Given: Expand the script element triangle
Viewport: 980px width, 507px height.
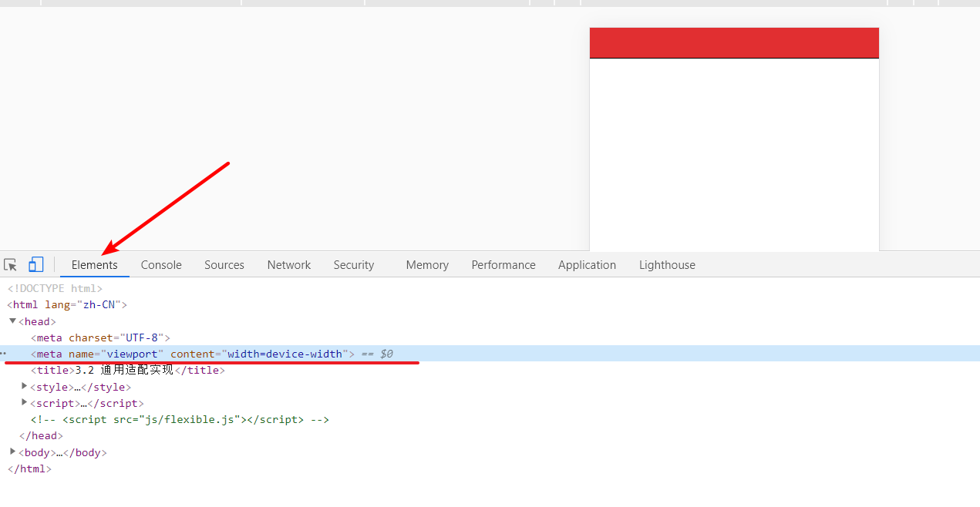Looking at the screenshot, I should pos(25,402).
